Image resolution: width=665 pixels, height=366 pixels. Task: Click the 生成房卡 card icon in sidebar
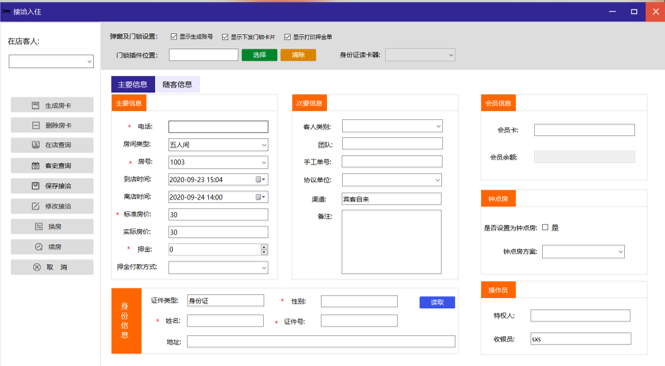coord(36,105)
